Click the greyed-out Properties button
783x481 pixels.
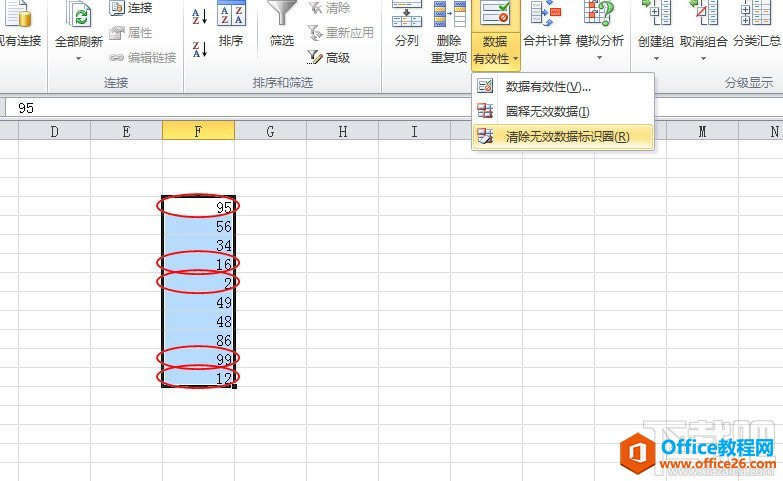coord(131,33)
